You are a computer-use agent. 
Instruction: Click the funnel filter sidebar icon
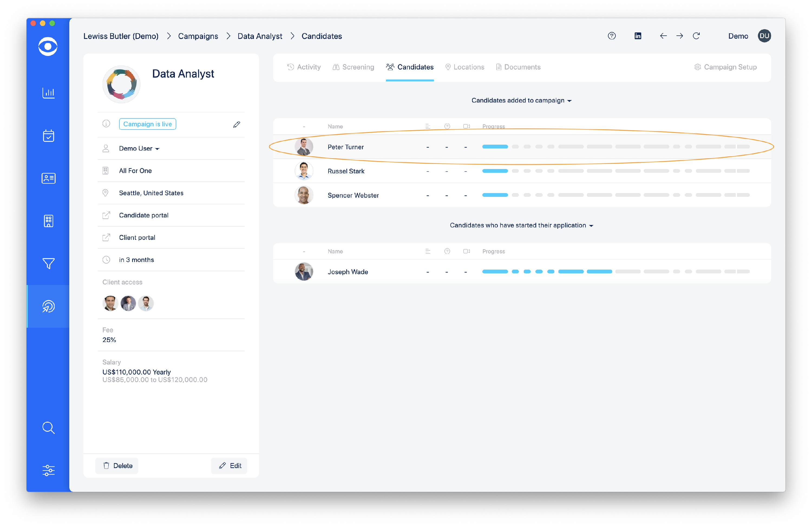[48, 263]
